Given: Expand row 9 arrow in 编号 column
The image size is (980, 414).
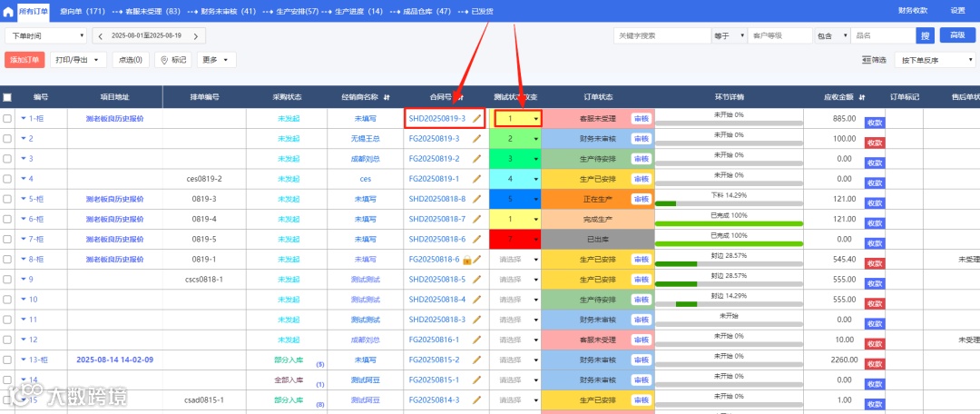Looking at the screenshot, I should (24, 280).
